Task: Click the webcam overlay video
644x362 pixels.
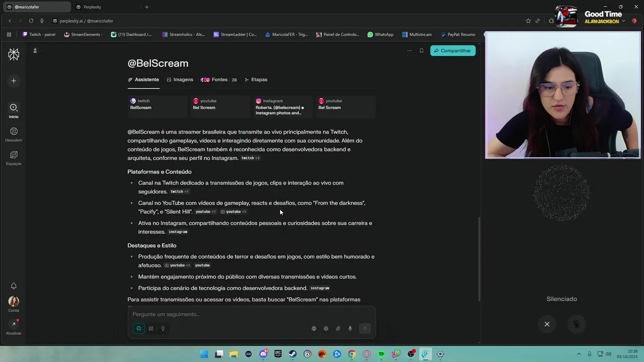Action: pyautogui.click(x=562, y=95)
